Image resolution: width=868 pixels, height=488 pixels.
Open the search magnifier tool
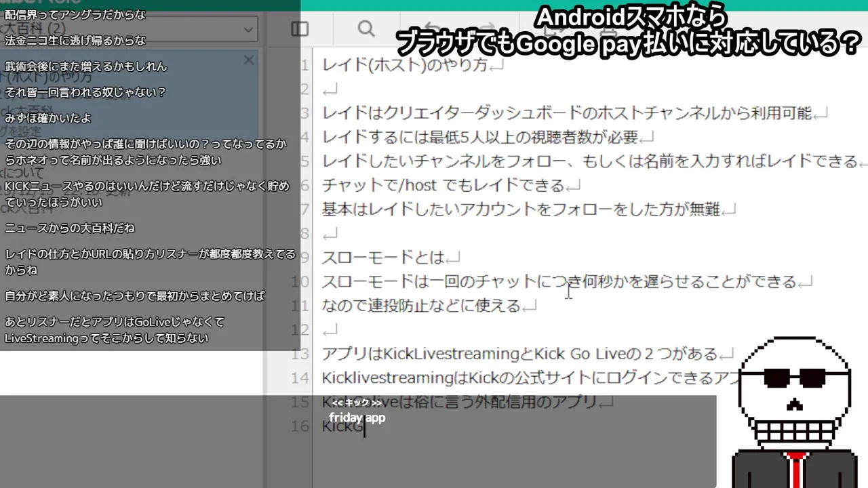click(x=366, y=28)
